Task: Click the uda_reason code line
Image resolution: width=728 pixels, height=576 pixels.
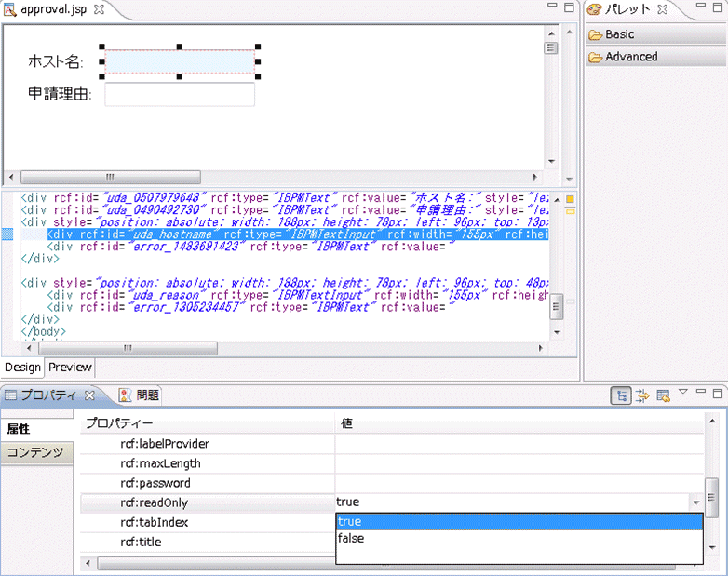Action: tap(298, 295)
